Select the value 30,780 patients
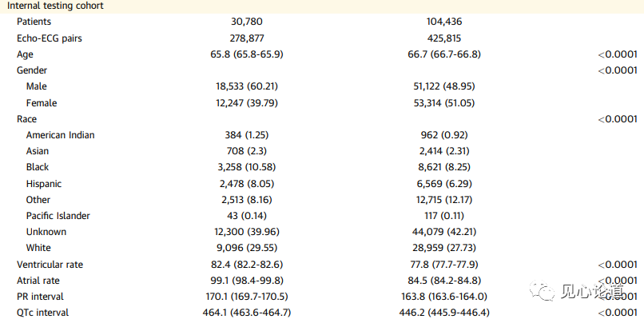Screen dimensions: 644x319 [x=246, y=22]
